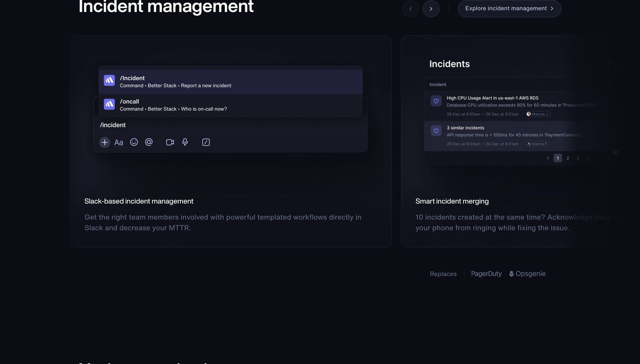Go to page 1 in pagination
The height and width of the screenshot is (364, 640).
(x=558, y=158)
